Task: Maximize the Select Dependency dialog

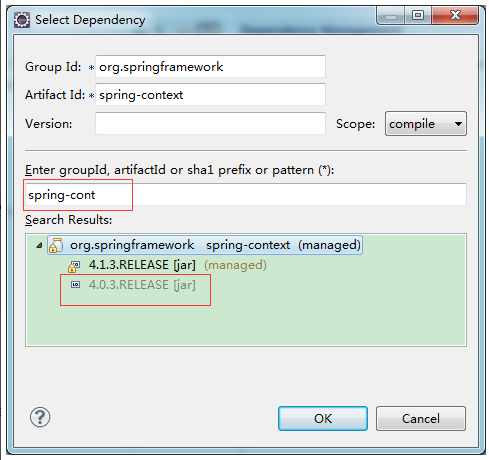Action: [417, 15]
